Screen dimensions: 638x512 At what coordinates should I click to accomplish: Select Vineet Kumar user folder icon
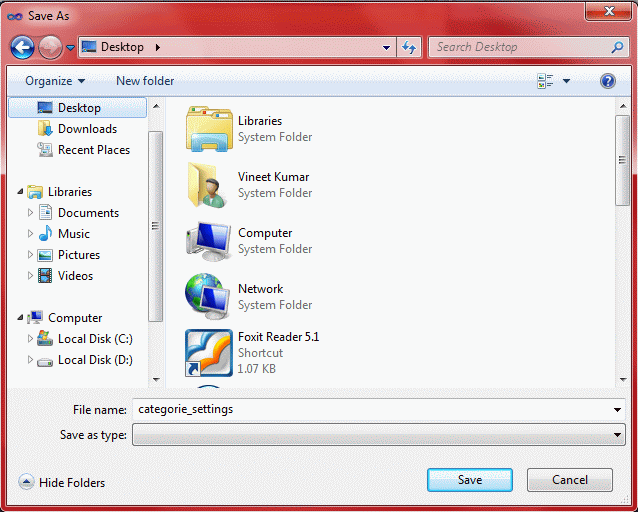coord(208,185)
